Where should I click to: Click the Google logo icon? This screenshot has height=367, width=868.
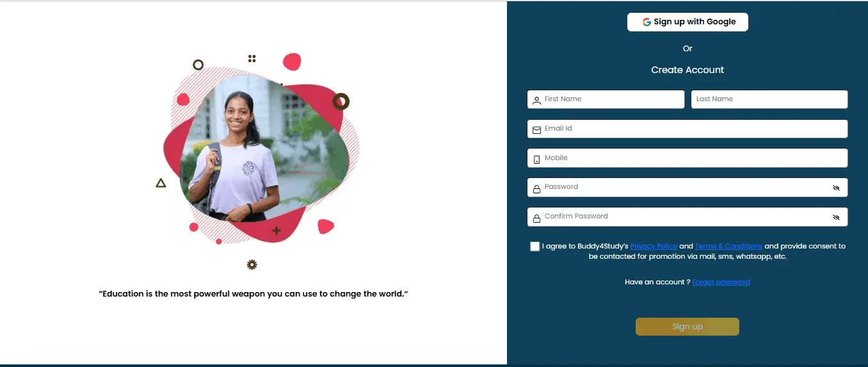pos(647,22)
